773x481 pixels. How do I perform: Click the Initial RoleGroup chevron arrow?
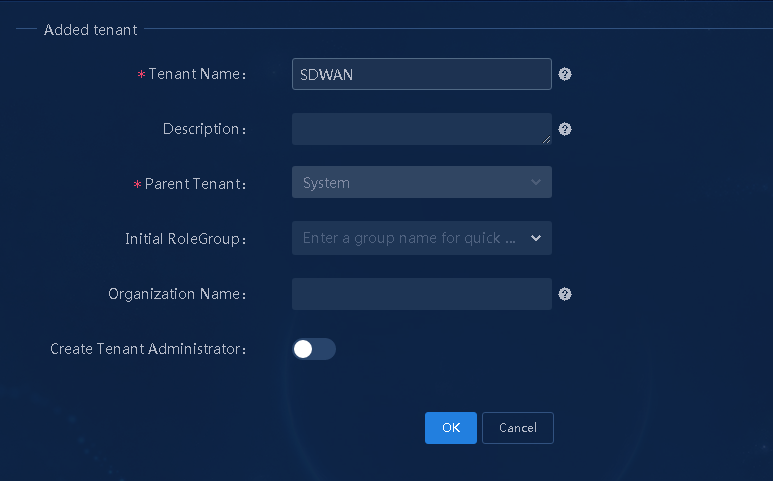tap(536, 238)
